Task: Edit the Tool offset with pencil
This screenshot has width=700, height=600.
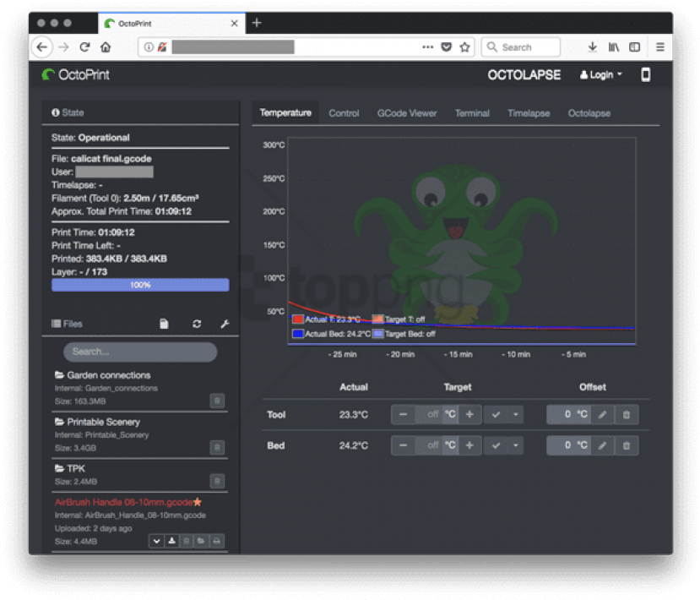Action: click(602, 415)
